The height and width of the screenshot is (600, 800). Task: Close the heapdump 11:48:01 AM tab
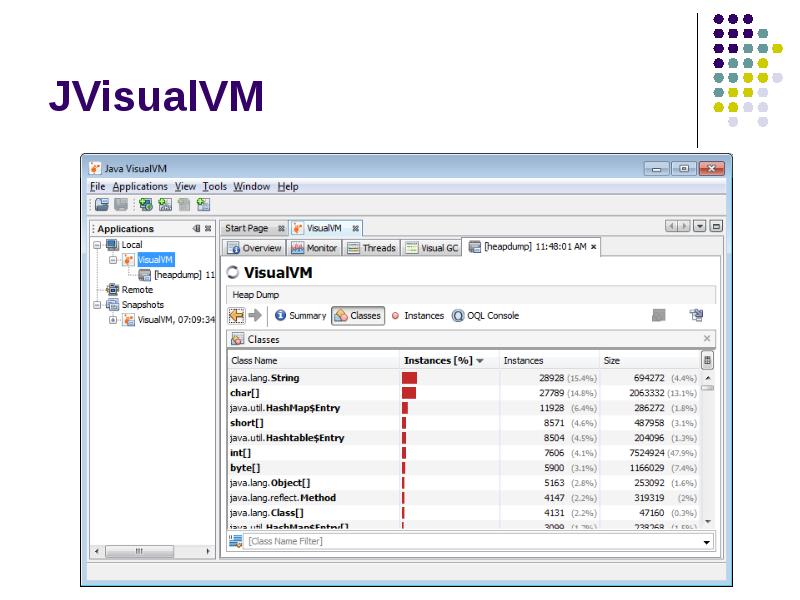click(593, 246)
